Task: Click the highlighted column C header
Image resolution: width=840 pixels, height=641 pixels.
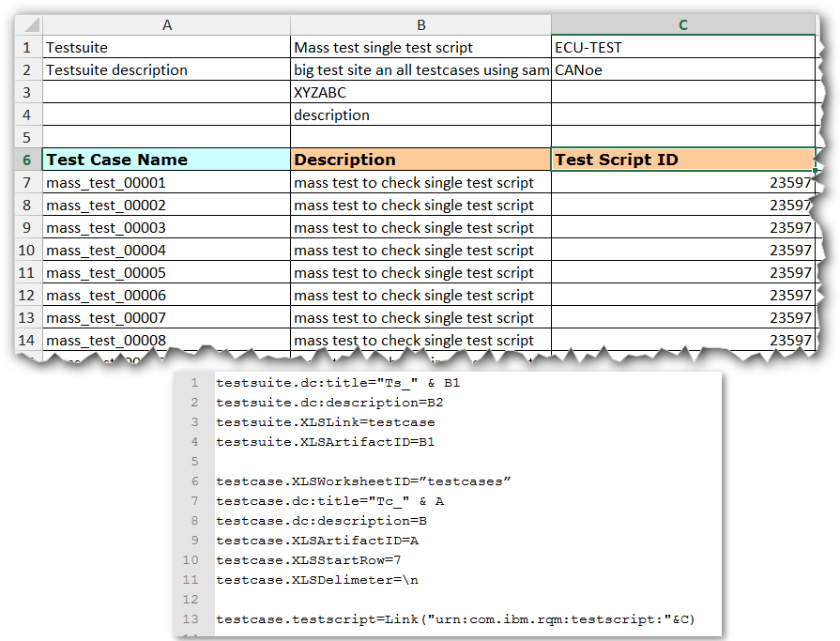Action: (x=682, y=25)
